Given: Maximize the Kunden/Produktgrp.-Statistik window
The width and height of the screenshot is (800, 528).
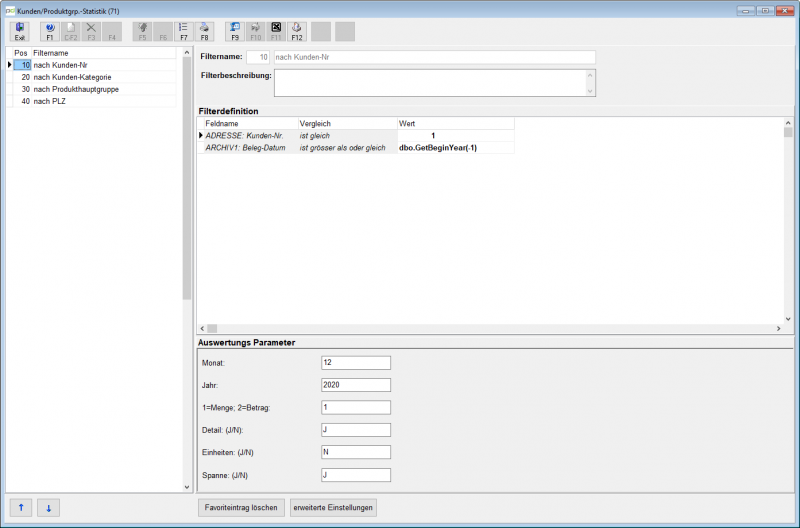Looking at the screenshot, I should 765,11.
